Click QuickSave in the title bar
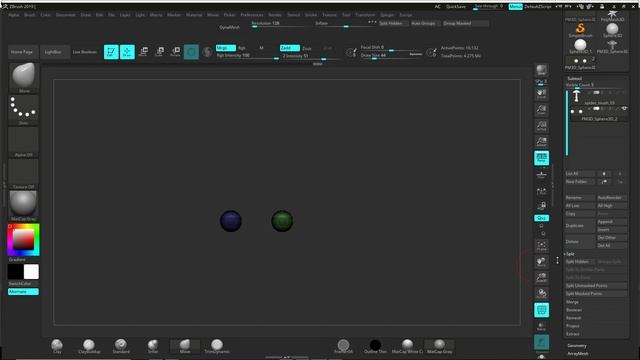 (x=456, y=7)
